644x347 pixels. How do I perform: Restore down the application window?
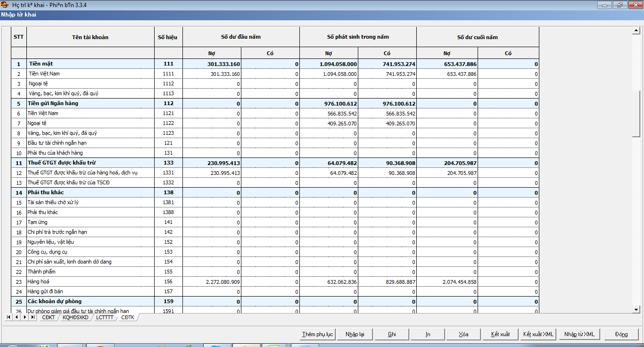click(x=619, y=5)
